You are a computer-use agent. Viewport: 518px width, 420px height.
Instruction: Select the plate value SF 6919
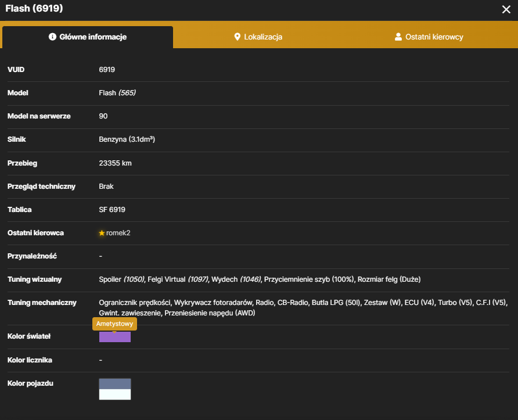point(112,210)
